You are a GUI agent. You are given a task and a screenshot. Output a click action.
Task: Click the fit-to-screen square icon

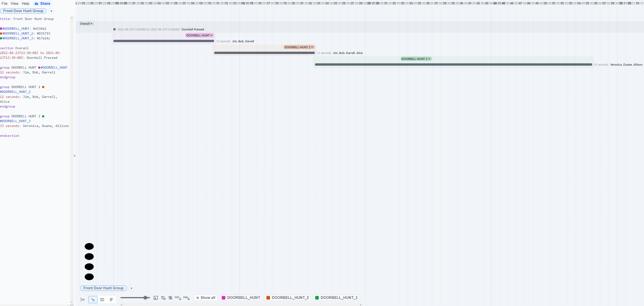click(x=156, y=298)
